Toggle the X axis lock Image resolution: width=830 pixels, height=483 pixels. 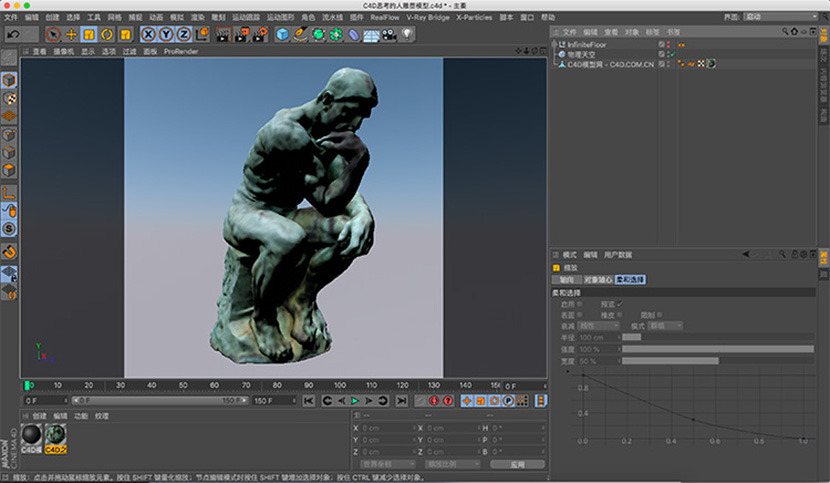pyautogui.click(x=148, y=35)
